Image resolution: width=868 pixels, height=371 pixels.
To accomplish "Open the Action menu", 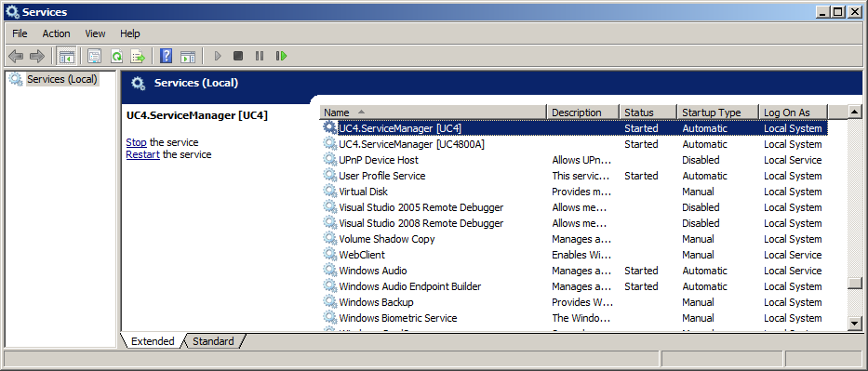I will coord(57,33).
